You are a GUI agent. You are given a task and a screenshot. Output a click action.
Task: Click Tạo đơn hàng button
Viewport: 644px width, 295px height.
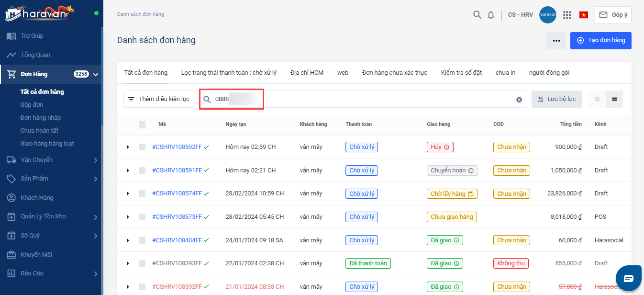point(600,41)
